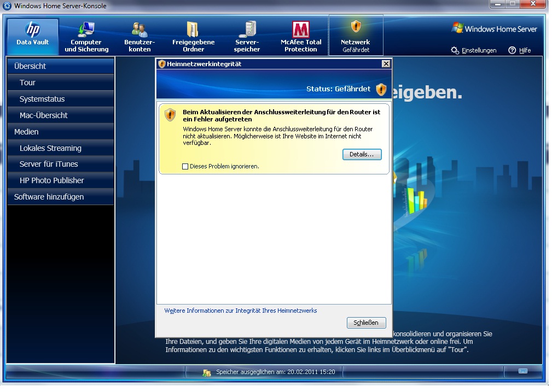Select HP Photo Publisher in the sidebar
The height and width of the screenshot is (392, 552).
click(61, 180)
